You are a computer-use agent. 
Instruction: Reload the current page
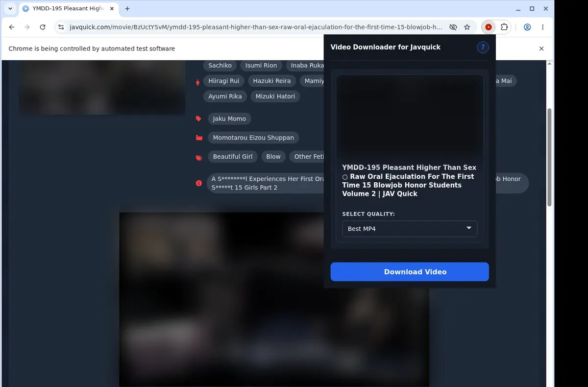[x=43, y=27]
